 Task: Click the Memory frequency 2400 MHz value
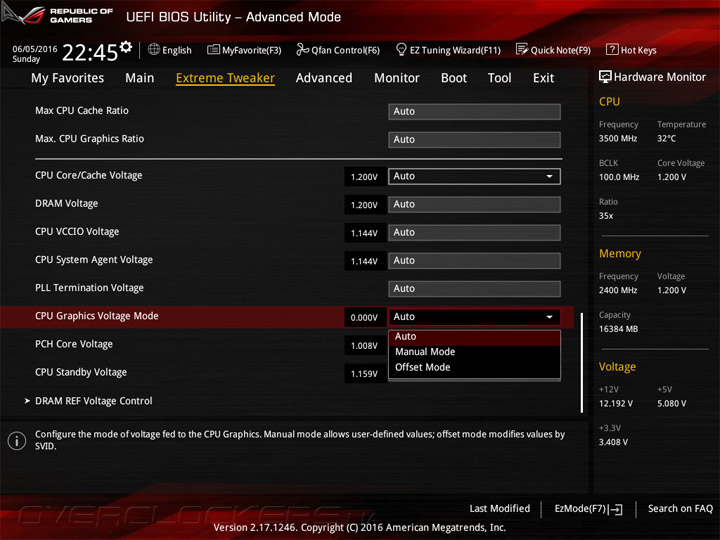(x=618, y=290)
